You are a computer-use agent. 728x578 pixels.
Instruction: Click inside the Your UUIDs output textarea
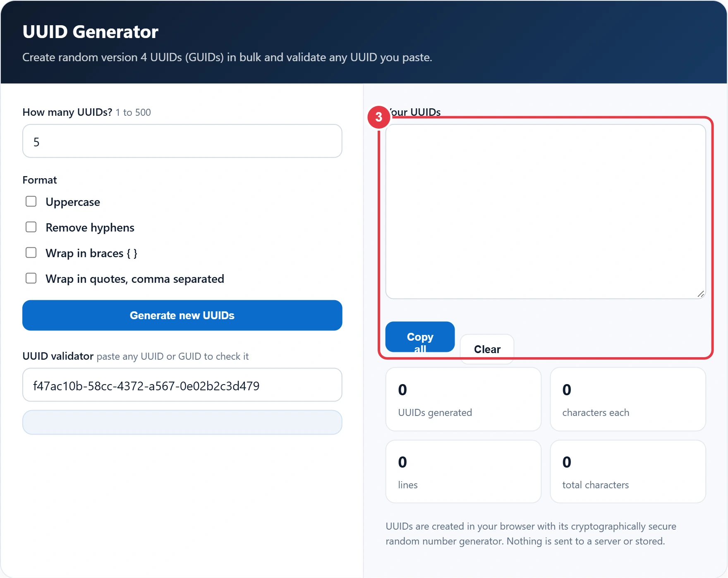pos(545,212)
